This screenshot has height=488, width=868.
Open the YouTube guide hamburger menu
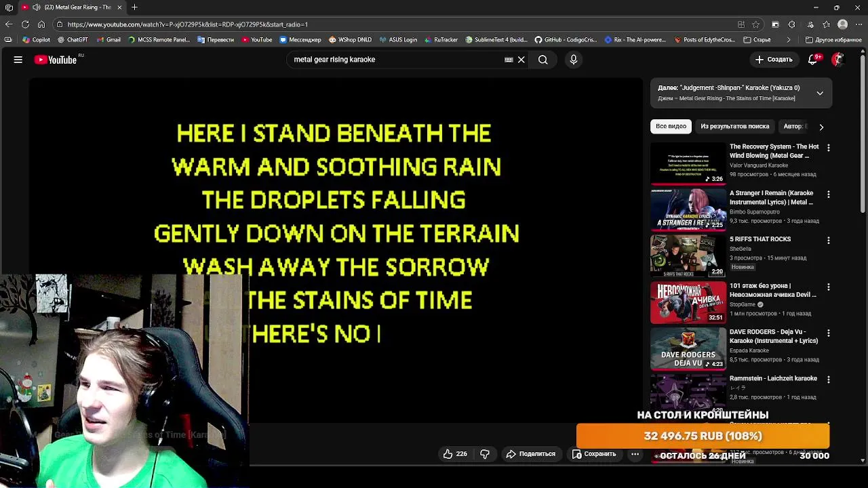18,60
